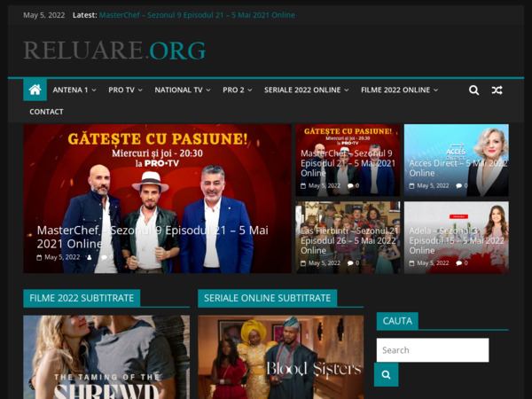Open the search icon in navigation bar
Screen dimensions: 532x399
coord(473,90)
